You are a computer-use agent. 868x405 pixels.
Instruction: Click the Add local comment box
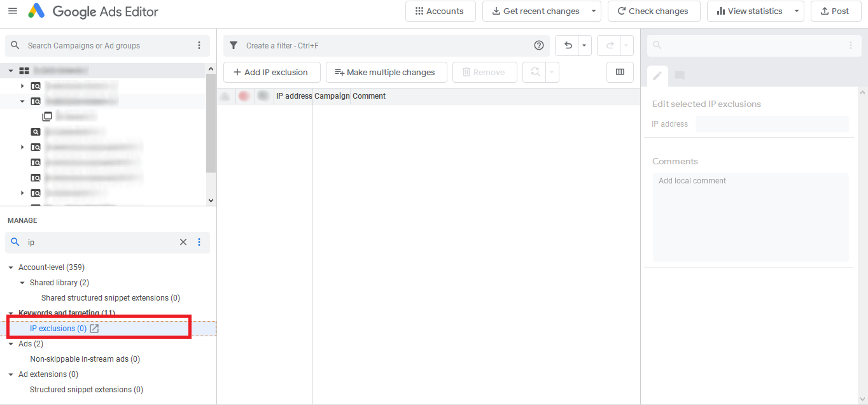(751, 218)
